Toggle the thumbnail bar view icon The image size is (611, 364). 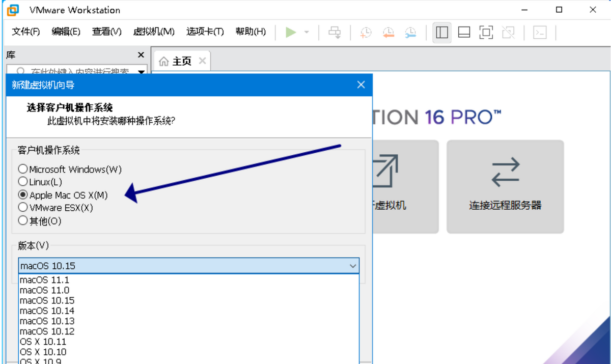(x=464, y=33)
